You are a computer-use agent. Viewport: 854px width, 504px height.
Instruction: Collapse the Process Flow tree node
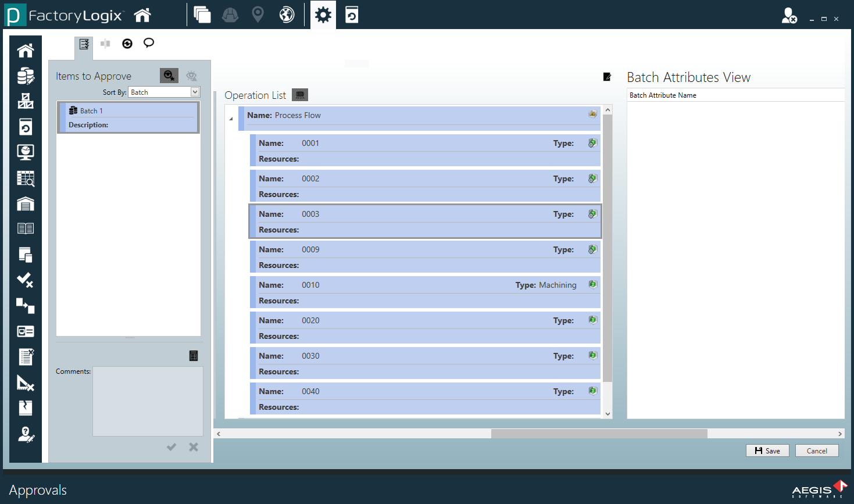click(x=231, y=118)
